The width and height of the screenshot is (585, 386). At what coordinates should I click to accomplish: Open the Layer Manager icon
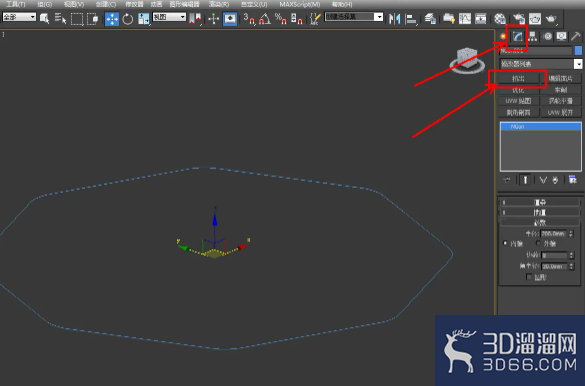pos(430,18)
